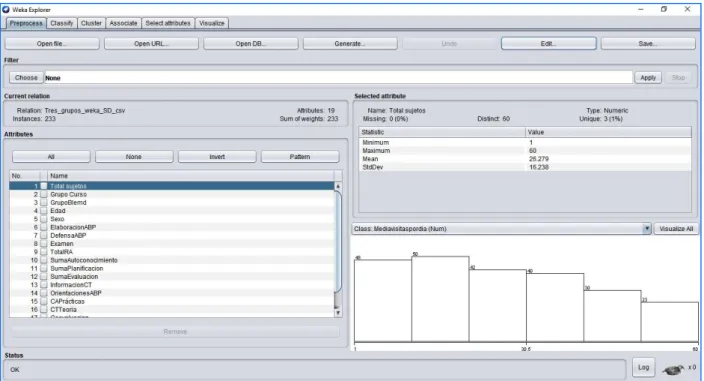This screenshot has height=381, width=704.
Task: Click the Generate button
Action: tap(350, 44)
